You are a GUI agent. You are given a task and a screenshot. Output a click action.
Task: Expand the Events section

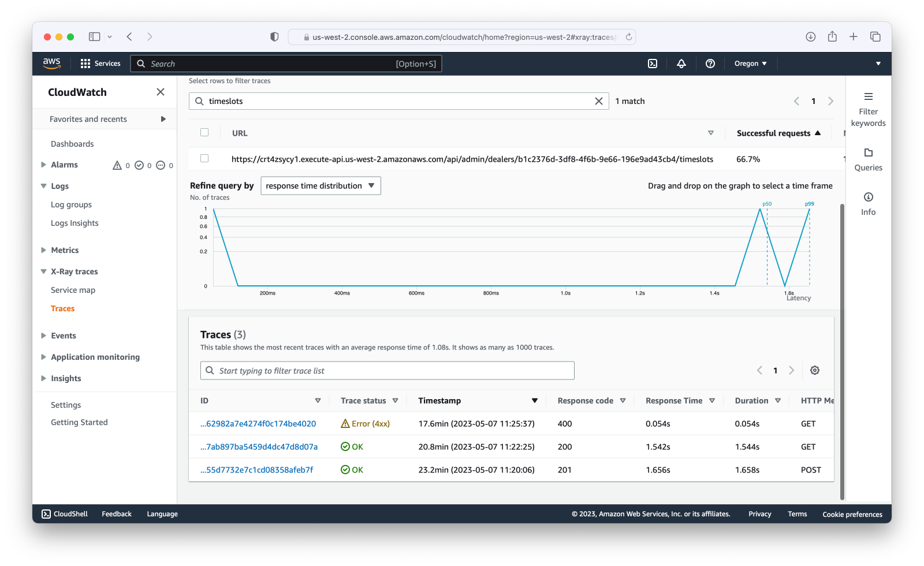click(x=43, y=336)
